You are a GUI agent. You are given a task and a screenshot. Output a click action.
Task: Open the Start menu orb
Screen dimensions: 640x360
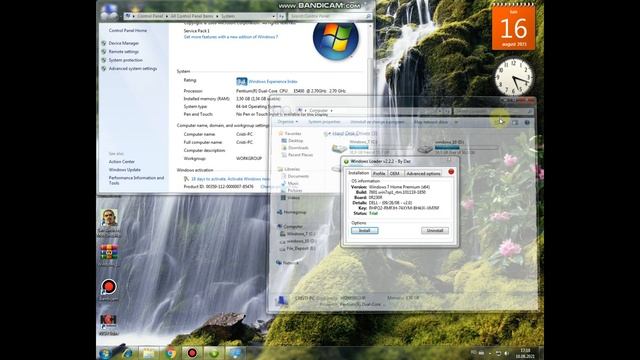[x=105, y=353]
